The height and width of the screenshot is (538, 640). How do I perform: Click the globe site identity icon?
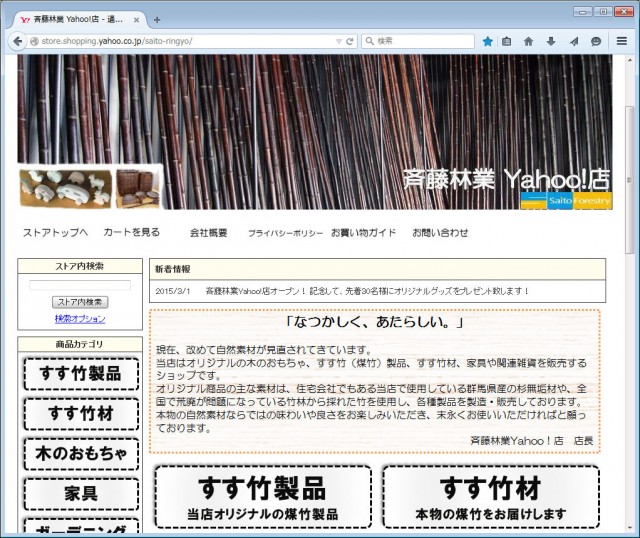34,41
